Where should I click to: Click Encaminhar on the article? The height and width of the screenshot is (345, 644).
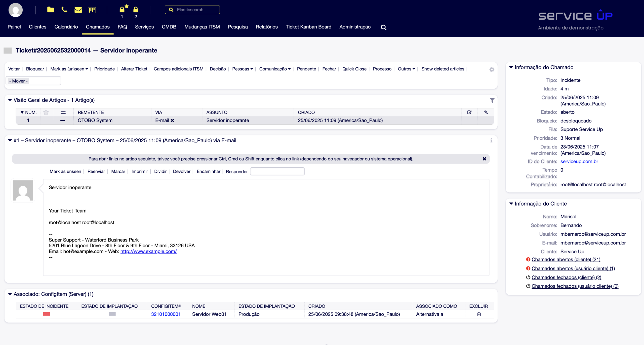coord(208,171)
